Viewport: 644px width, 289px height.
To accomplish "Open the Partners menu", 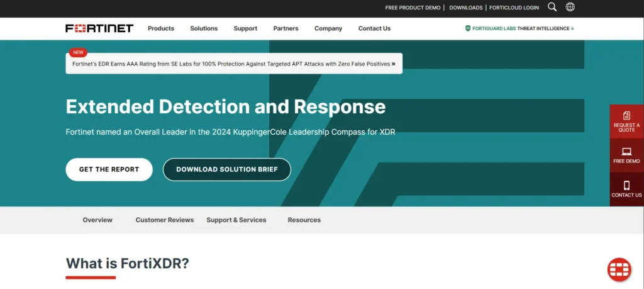I will click(x=286, y=28).
